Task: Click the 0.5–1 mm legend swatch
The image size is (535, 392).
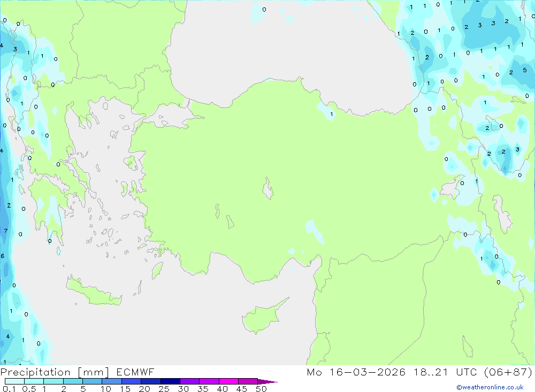Action: click(x=34, y=381)
